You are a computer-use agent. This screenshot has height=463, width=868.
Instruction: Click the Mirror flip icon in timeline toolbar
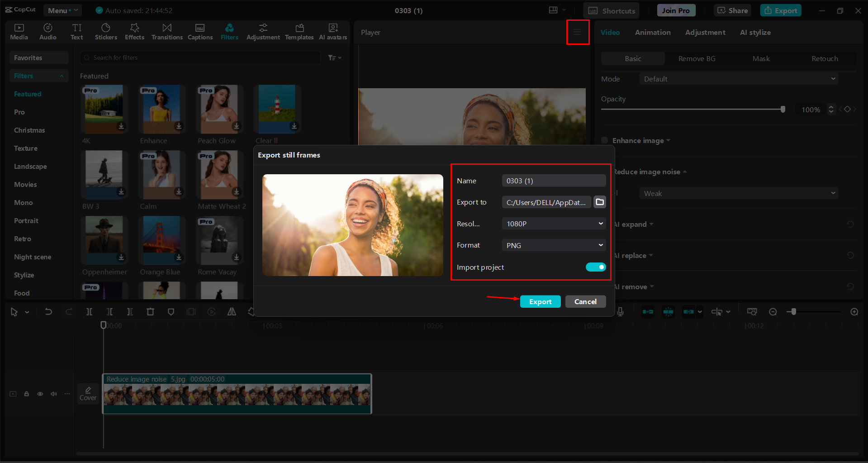click(231, 311)
